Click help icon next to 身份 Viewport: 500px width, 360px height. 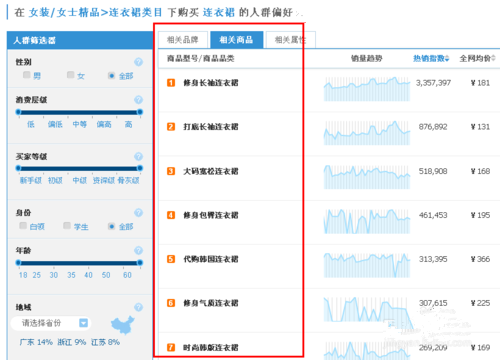138,213
